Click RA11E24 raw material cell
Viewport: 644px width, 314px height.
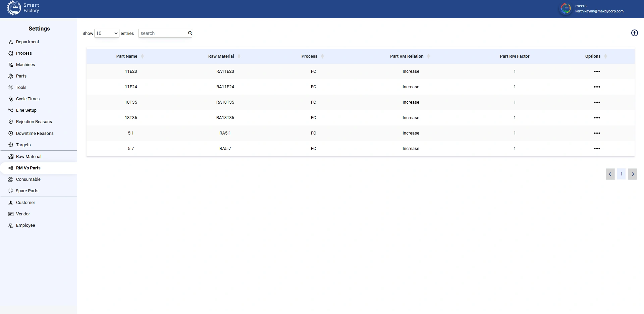(x=225, y=87)
